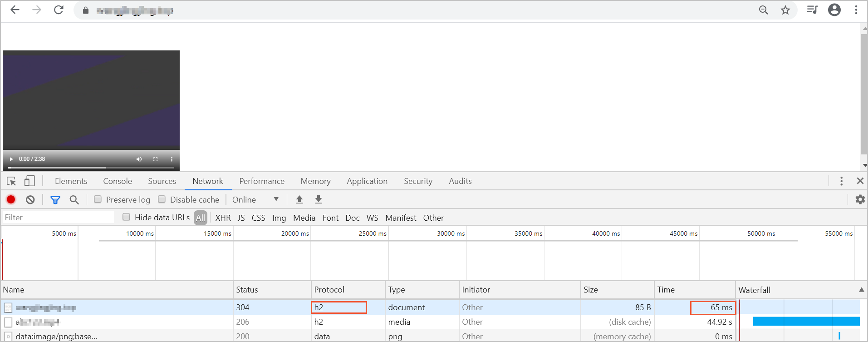Sort requests by Initiator column
This screenshot has height=342, width=868.
click(x=520, y=290)
